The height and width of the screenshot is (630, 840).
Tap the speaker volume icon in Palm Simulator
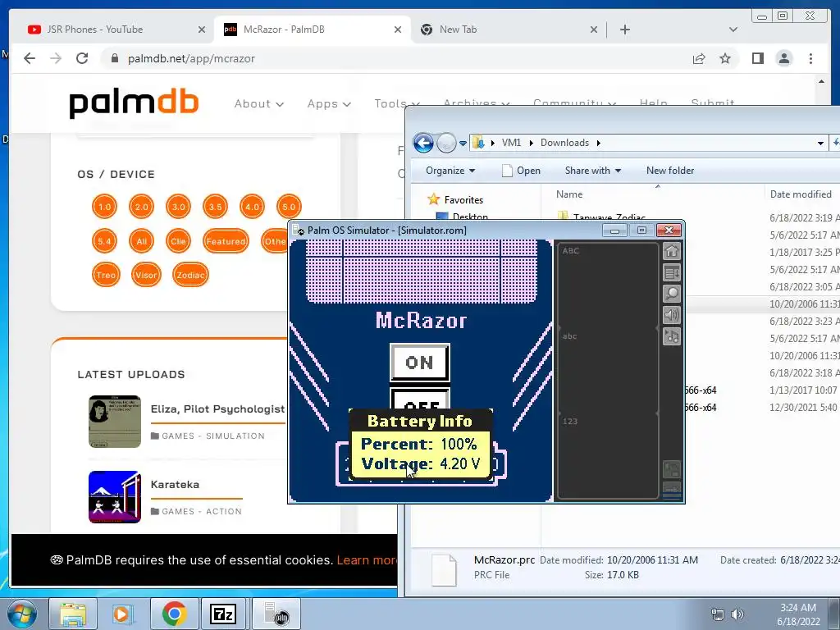[x=672, y=315]
